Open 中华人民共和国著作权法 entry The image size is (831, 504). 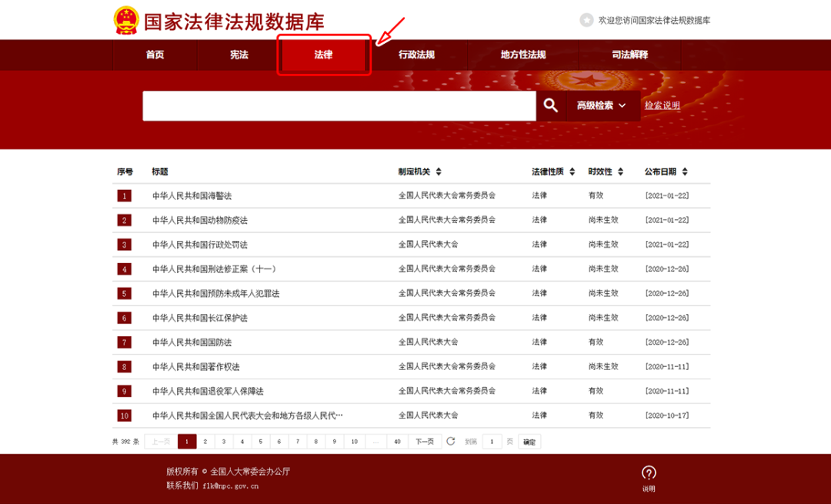(x=195, y=367)
